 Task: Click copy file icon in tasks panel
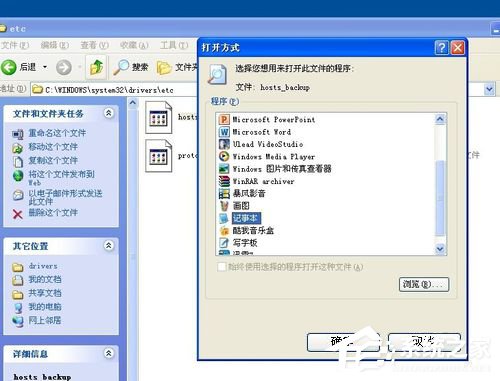[18, 161]
